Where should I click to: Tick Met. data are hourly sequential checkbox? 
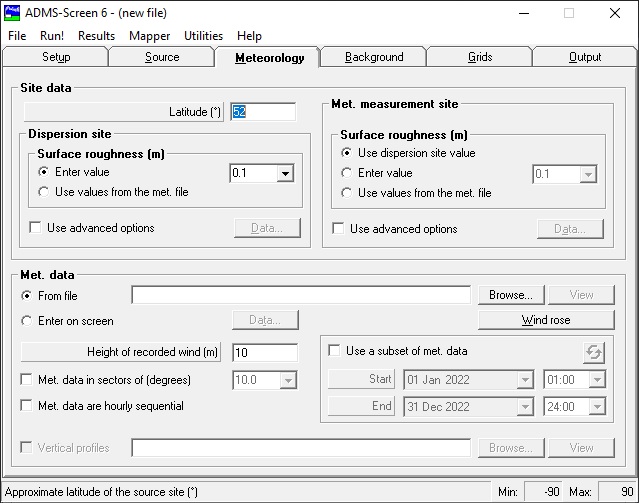pos(28,406)
